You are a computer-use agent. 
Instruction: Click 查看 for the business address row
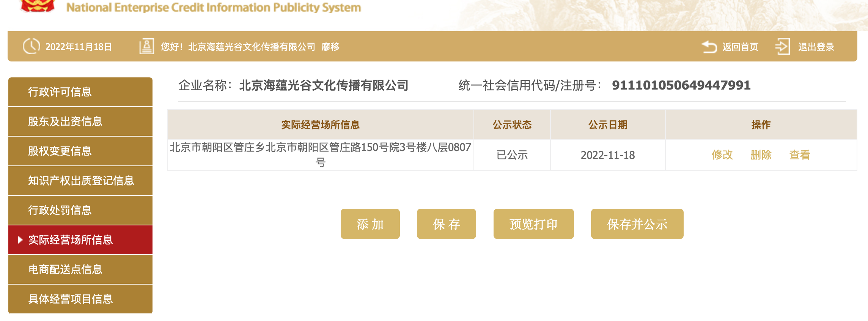pos(800,155)
